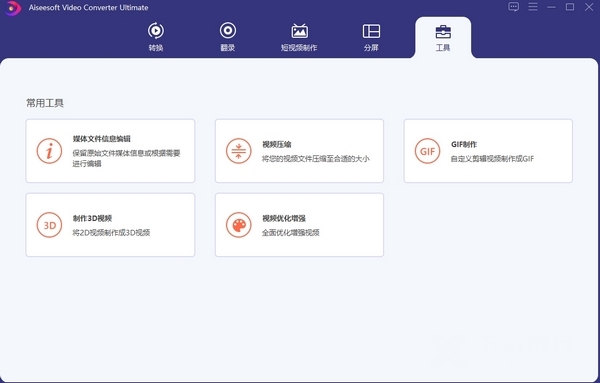
Task: Click the Aiseesoft Video Converter Ultimate title
Action: click(x=88, y=7)
